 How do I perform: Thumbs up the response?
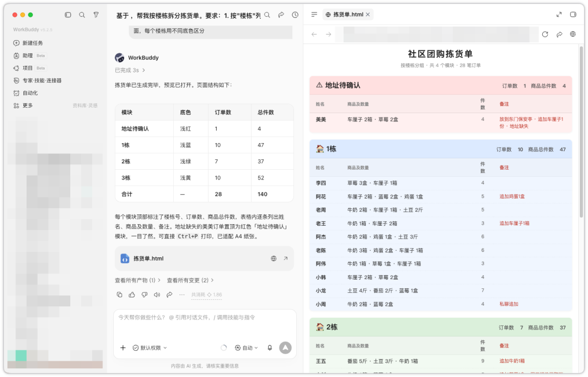click(132, 295)
